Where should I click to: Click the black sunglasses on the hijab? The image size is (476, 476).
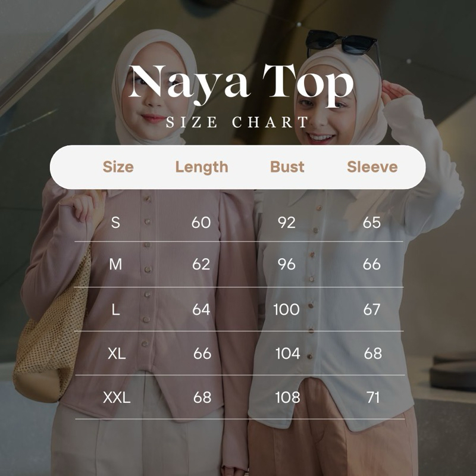[343, 44]
